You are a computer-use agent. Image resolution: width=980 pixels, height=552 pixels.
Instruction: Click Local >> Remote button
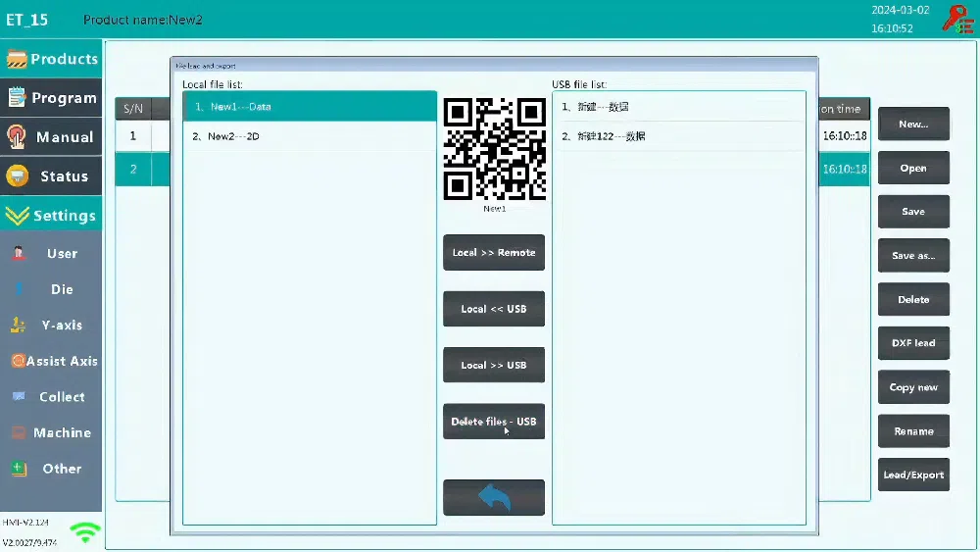pos(494,253)
